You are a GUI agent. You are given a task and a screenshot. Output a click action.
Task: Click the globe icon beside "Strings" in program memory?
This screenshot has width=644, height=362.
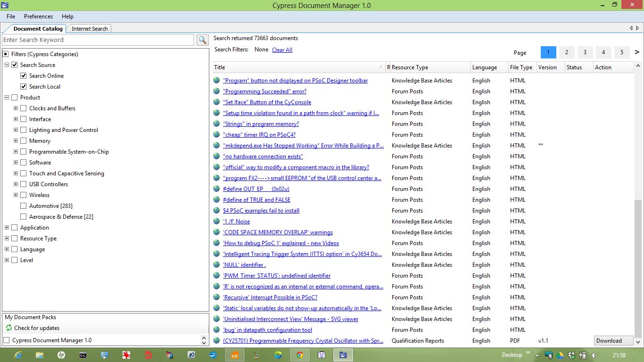pyautogui.click(x=216, y=123)
